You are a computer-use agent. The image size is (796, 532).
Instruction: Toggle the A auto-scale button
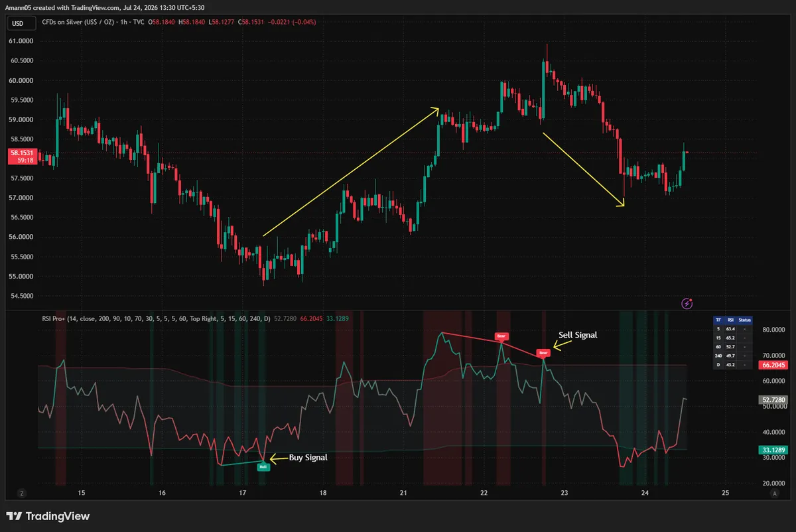coord(774,493)
